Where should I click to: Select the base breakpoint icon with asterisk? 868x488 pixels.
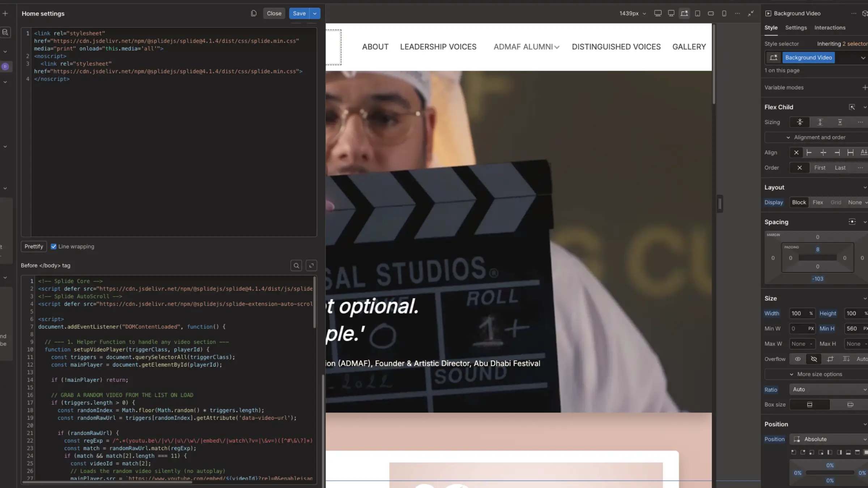684,13
